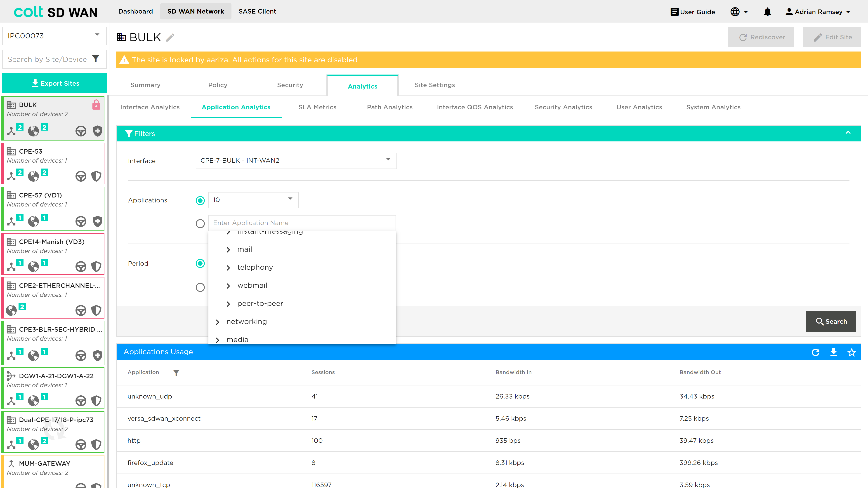Click the shield icon on CPE-53 card
The width and height of the screenshot is (868, 488).
[96, 176]
